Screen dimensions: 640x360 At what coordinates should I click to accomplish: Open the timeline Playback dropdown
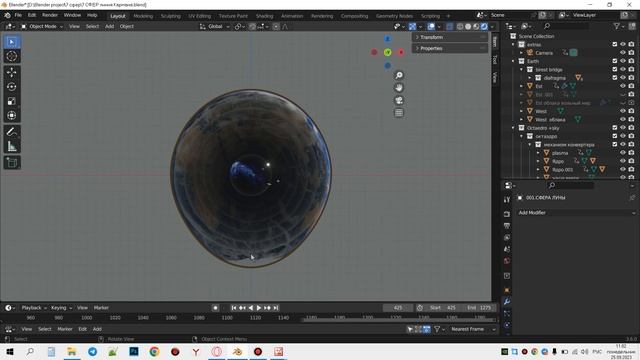(x=33, y=308)
